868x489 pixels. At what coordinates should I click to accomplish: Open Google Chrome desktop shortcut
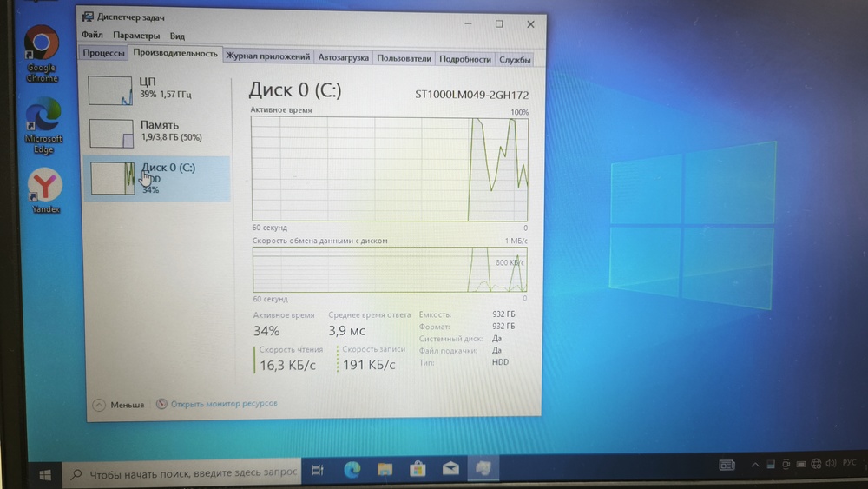click(42, 54)
